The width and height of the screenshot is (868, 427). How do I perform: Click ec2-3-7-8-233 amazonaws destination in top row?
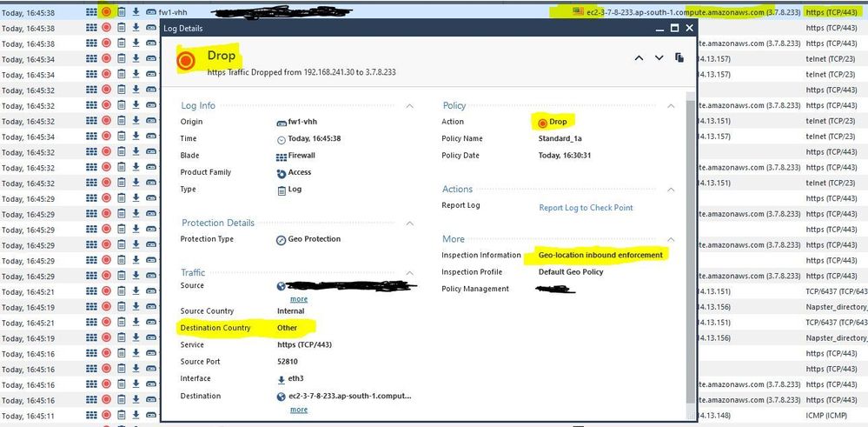click(x=694, y=12)
